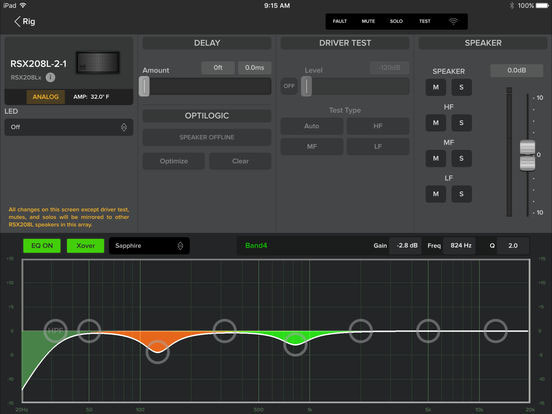Image resolution: width=552 pixels, height=414 pixels.
Task: Mute the whole speaker with M button
Action: pos(436,87)
